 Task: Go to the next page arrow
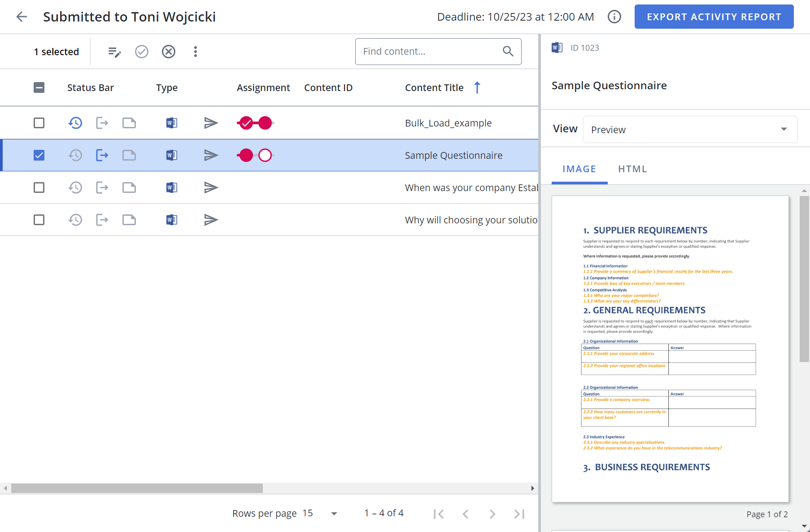pyautogui.click(x=492, y=514)
